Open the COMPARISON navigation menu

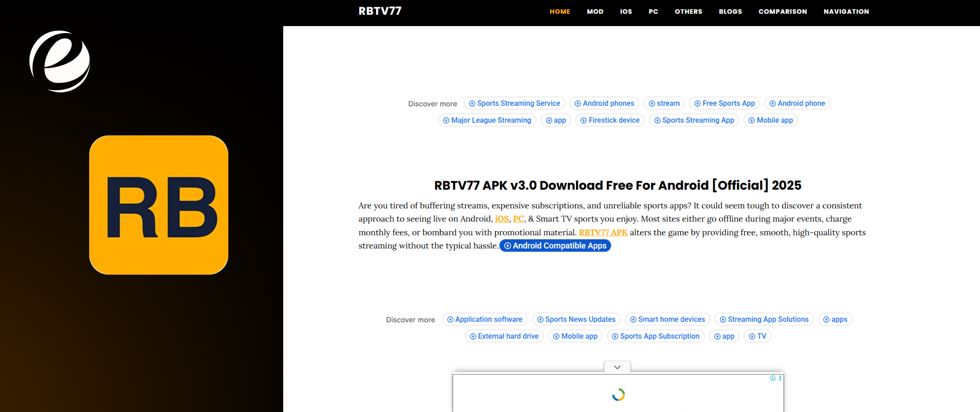tap(783, 11)
